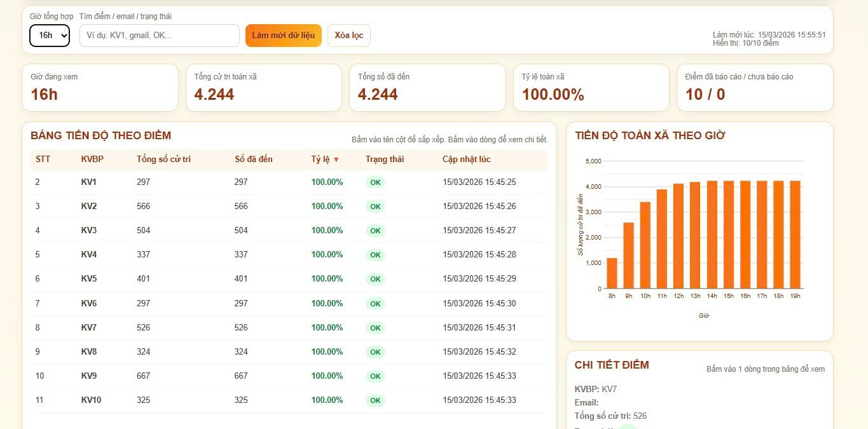Click the Tỷ lệ toàn xã summary card

point(591,88)
